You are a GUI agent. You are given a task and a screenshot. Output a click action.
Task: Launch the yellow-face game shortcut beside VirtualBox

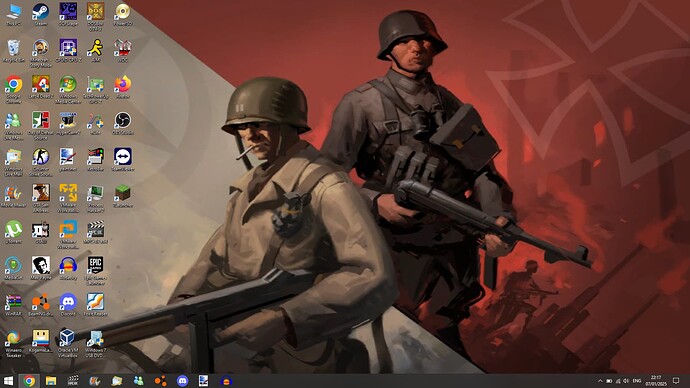(x=40, y=341)
